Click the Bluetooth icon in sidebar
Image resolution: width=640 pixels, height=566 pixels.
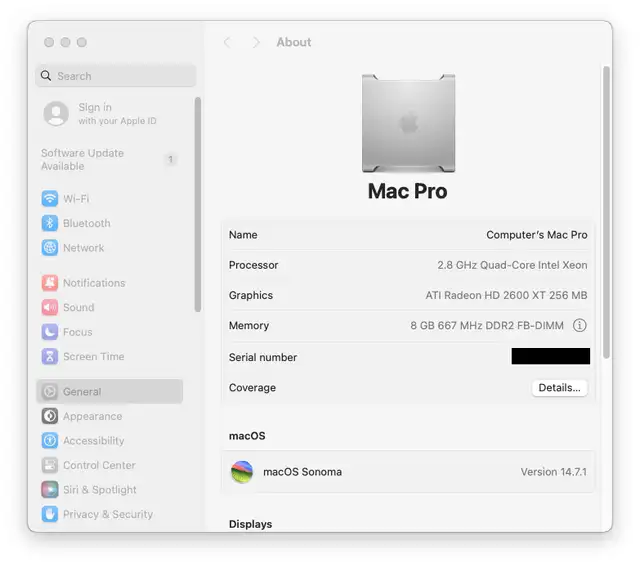(50, 223)
